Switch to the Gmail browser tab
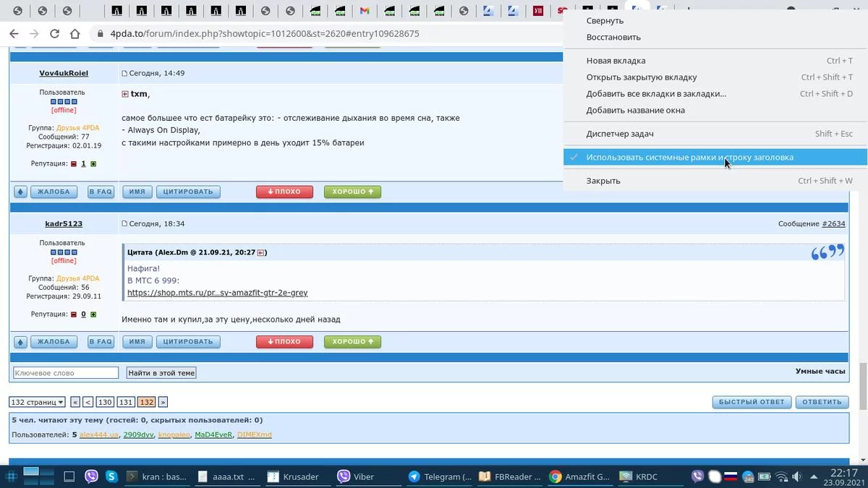The width and height of the screenshot is (868, 488). [365, 11]
